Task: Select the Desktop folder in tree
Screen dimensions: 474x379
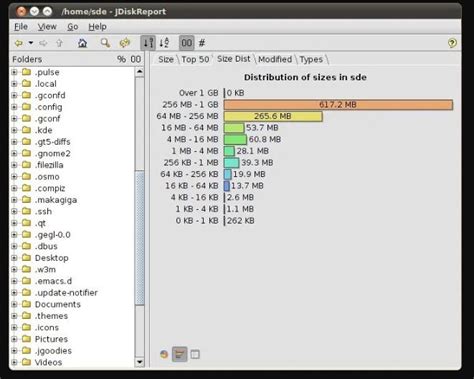Action: coord(52,258)
